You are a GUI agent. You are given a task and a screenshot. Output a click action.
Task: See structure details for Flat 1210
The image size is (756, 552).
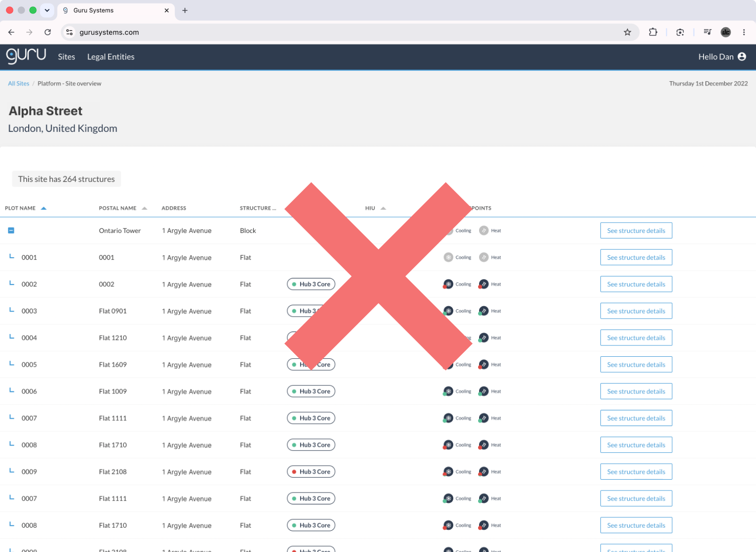(636, 337)
